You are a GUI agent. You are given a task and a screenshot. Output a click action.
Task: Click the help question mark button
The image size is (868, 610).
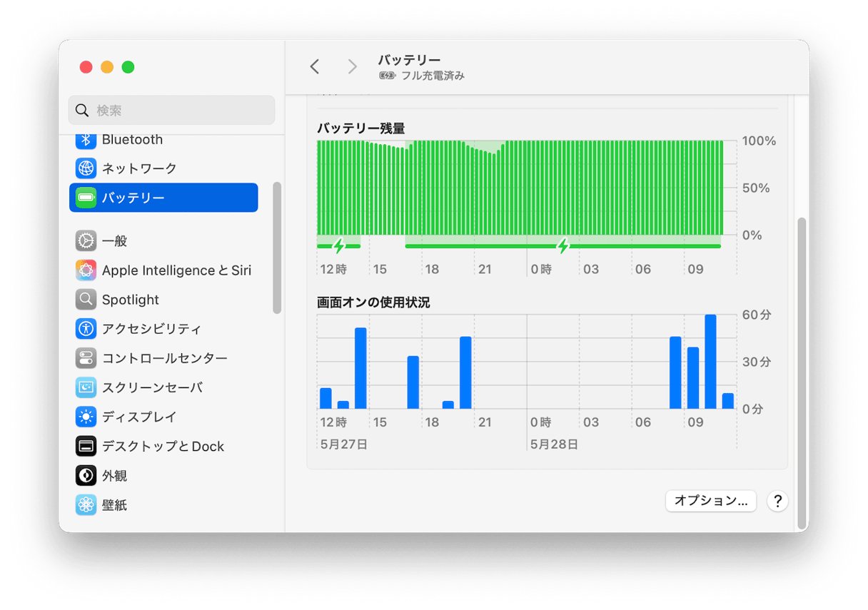point(777,501)
